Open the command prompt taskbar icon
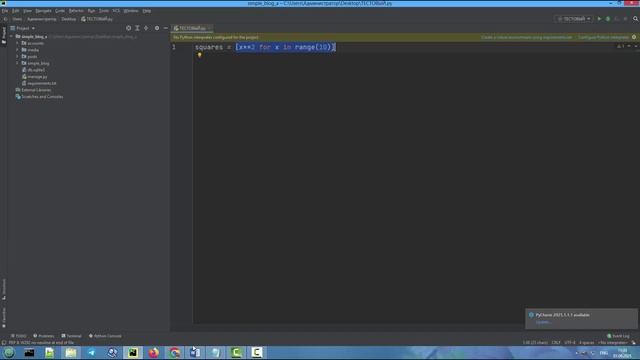This screenshot has width=640, height=360. (x=29, y=353)
